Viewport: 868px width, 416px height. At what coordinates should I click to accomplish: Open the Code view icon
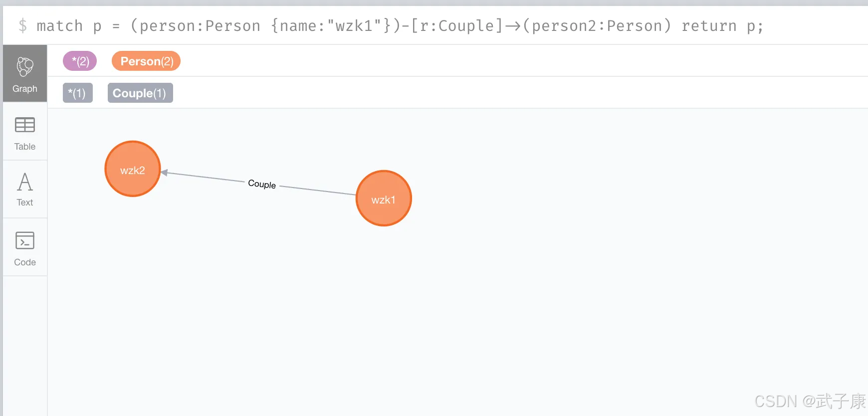coord(24,247)
